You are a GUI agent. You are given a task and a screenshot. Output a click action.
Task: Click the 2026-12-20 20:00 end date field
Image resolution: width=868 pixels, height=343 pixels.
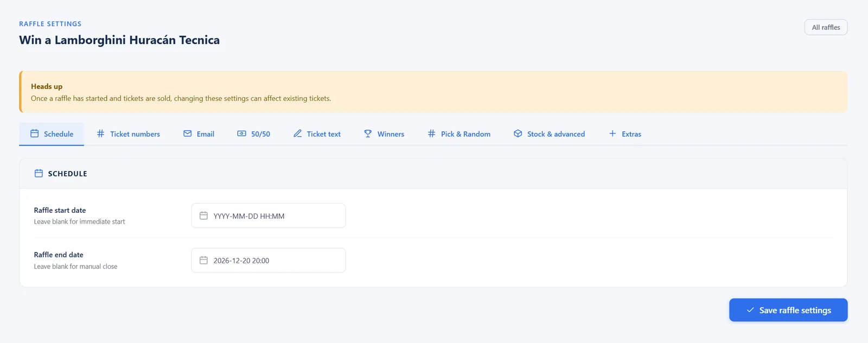point(269,260)
